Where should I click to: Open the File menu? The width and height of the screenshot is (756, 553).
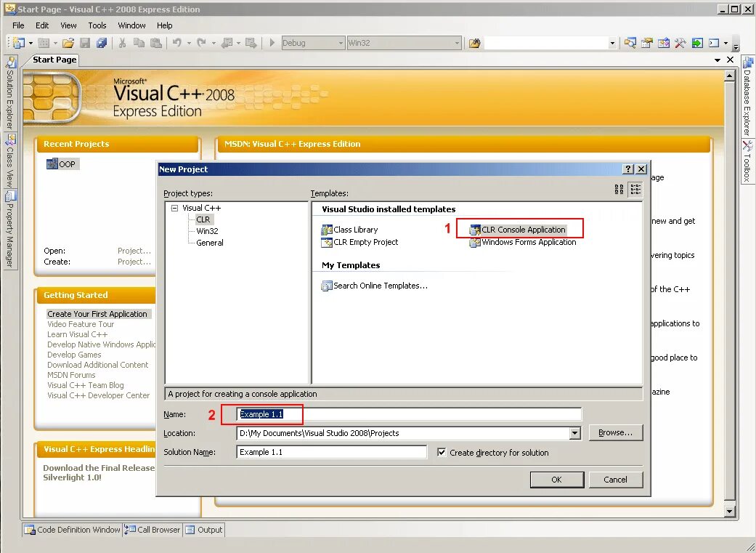[x=18, y=25]
